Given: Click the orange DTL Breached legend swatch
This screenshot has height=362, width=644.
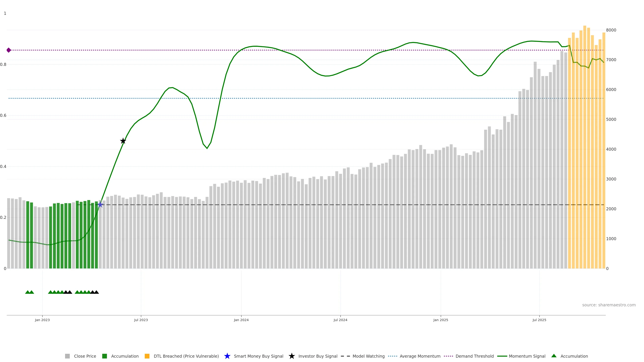Looking at the screenshot, I should pyautogui.click(x=147, y=356).
